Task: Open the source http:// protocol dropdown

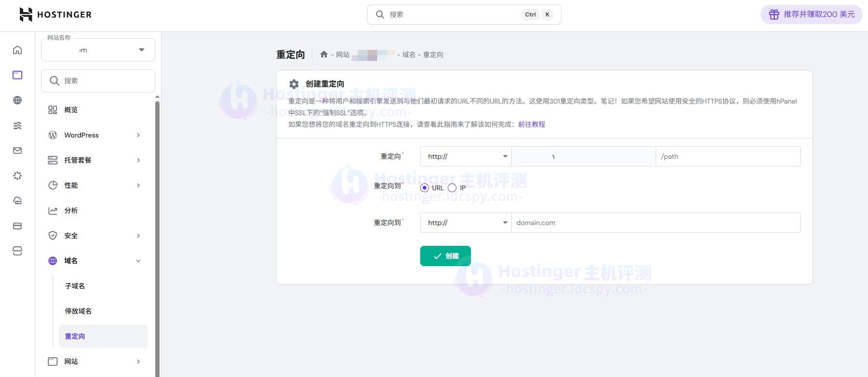Action: coord(465,156)
